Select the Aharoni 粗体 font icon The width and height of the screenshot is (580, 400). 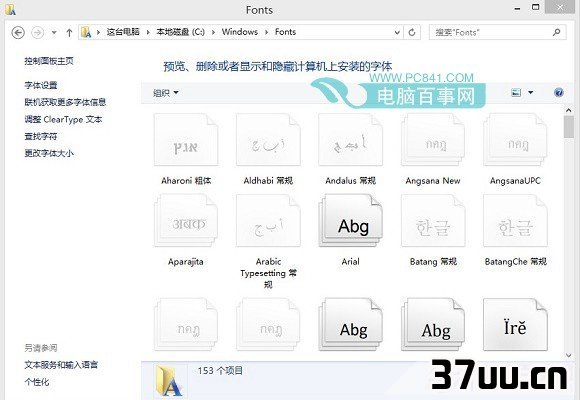click(186, 140)
